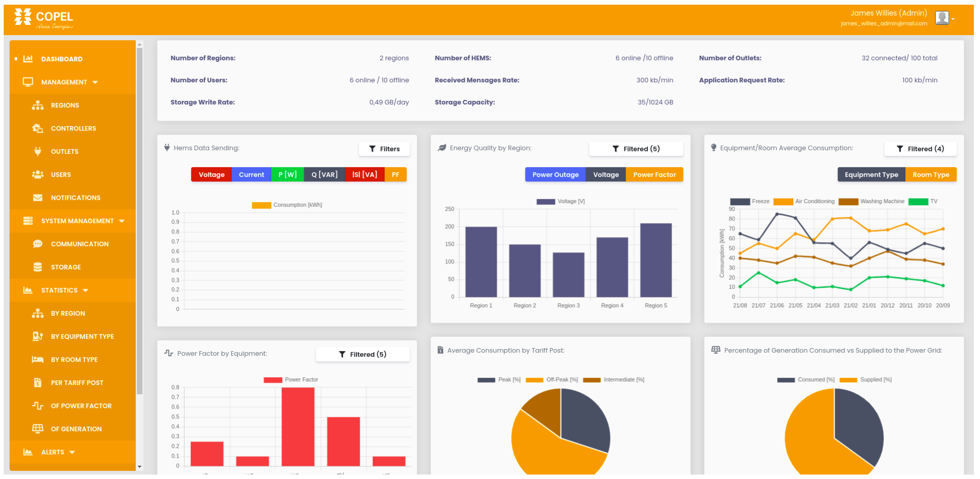Click the Storage database icon
This screenshot has height=479, width=980.
click(38, 267)
